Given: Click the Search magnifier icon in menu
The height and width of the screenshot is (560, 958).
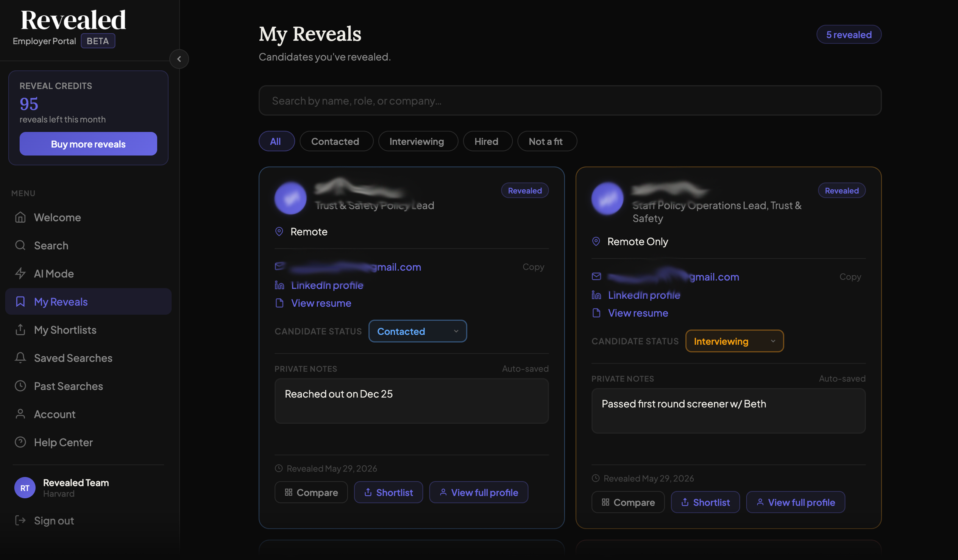Looking at the screenshot, I should [20, 245].
